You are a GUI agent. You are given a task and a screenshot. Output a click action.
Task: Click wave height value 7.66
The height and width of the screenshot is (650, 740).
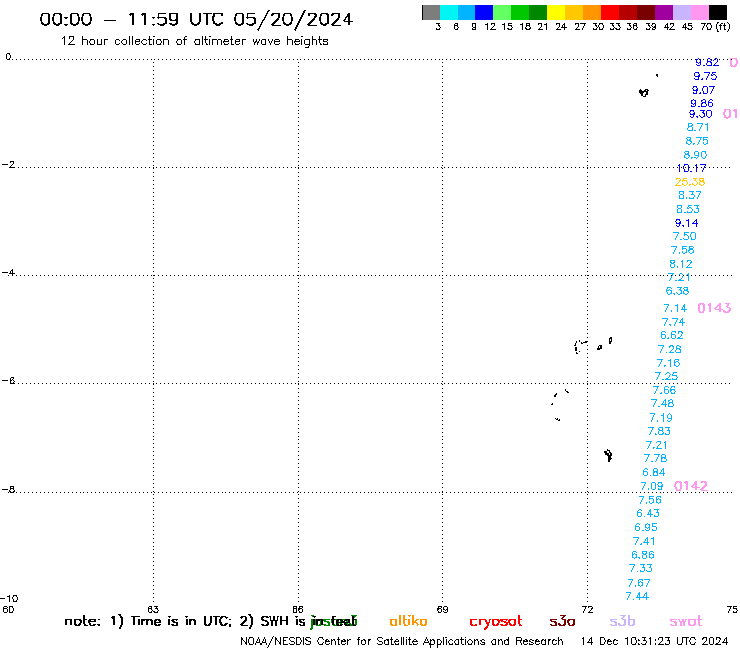point(664,390)
